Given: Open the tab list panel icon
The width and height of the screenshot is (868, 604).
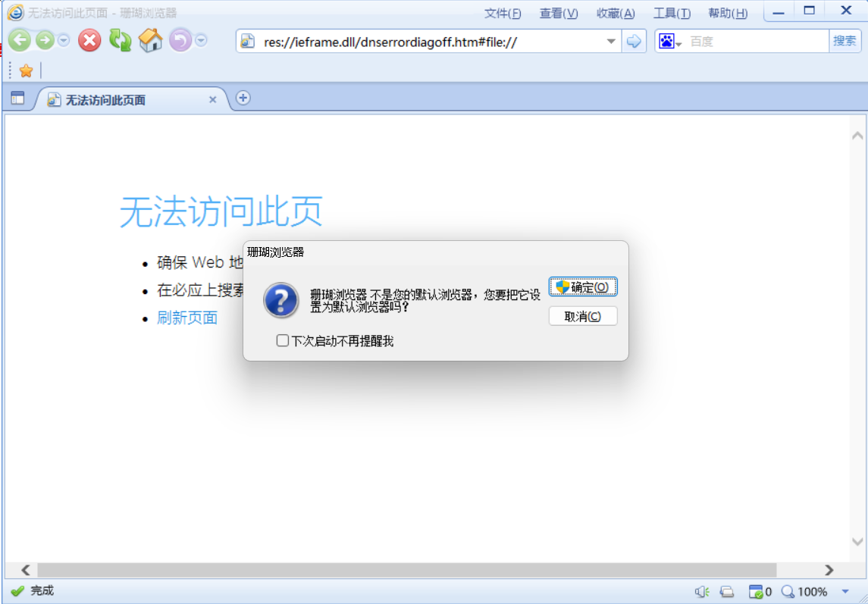Looking at the screenshot, I should (17, 99).
